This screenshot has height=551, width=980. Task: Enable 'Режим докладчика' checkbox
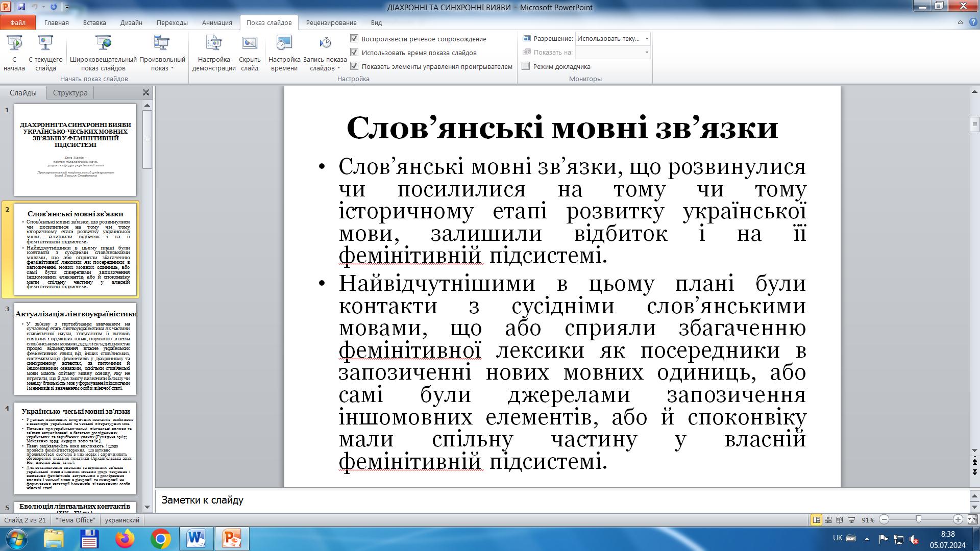526,66
